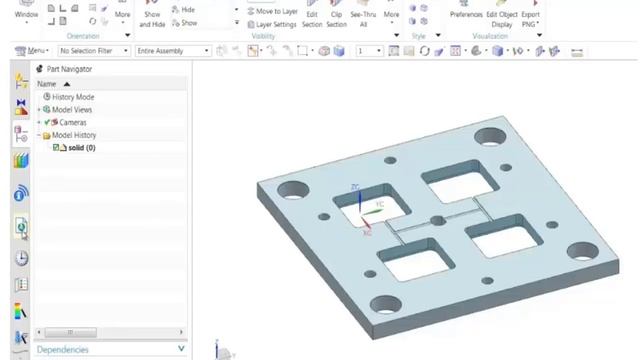Click the Rotate view icon
Screen dimensions: 640x360
[424, 51]
